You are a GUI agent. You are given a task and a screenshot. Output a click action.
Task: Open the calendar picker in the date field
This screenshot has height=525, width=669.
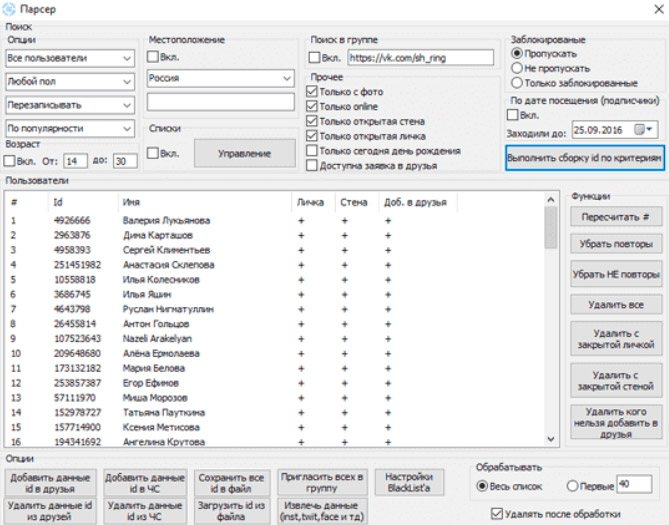click(x=643, y=130)
